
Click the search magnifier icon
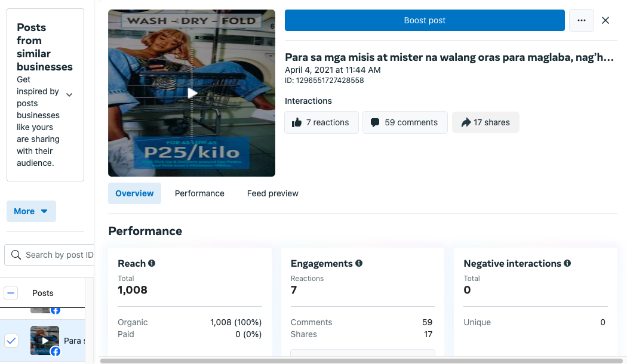(16, 255)
